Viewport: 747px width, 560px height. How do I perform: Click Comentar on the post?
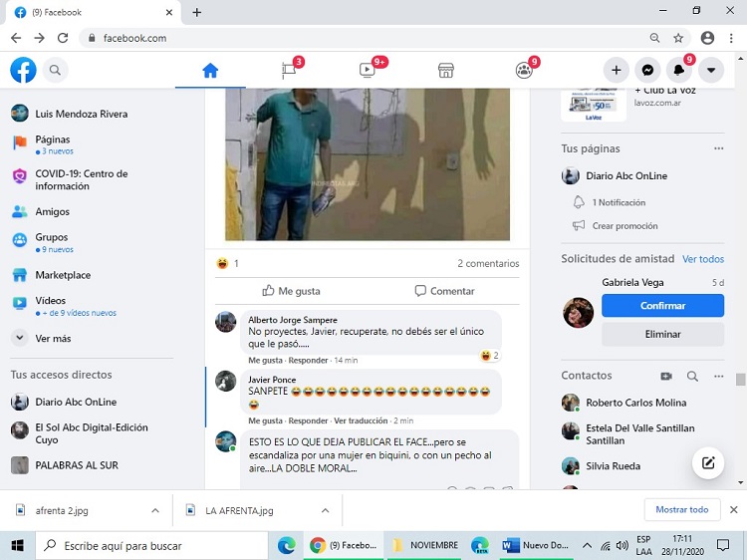(444, 291)
